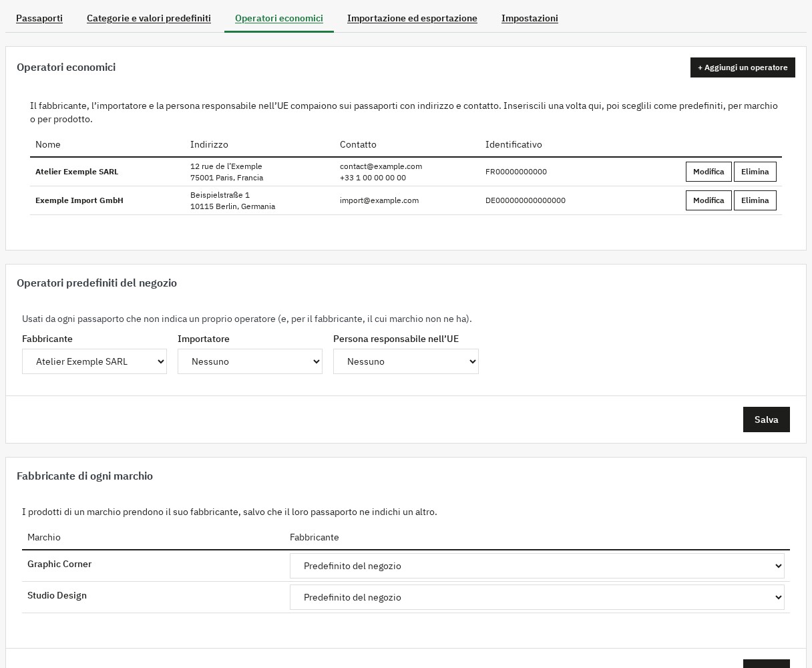812x668 pixels.
Task: Open the Importatore dropdown
Action: (x=250, y=361)
